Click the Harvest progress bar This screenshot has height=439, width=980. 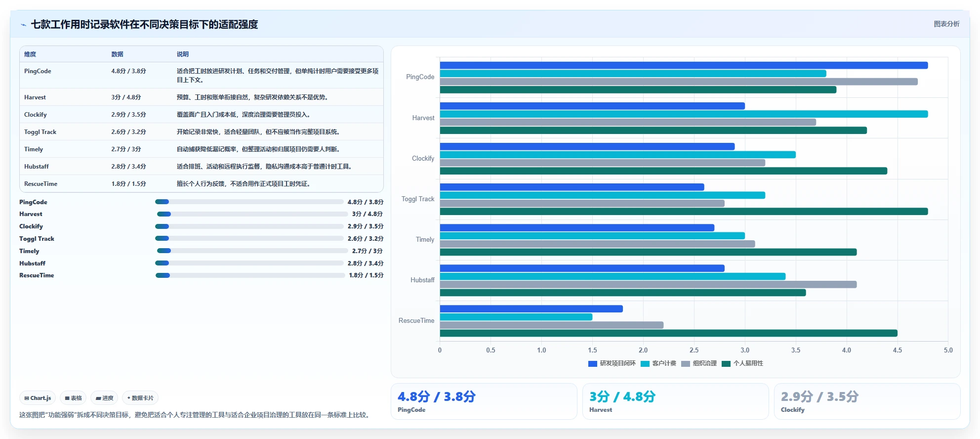pyautogui.click(x=252, y=214)
